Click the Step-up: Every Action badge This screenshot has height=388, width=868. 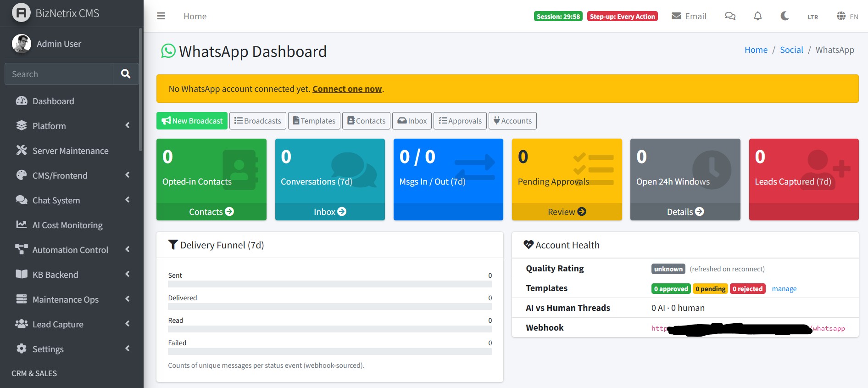click(x=623, y=16)
